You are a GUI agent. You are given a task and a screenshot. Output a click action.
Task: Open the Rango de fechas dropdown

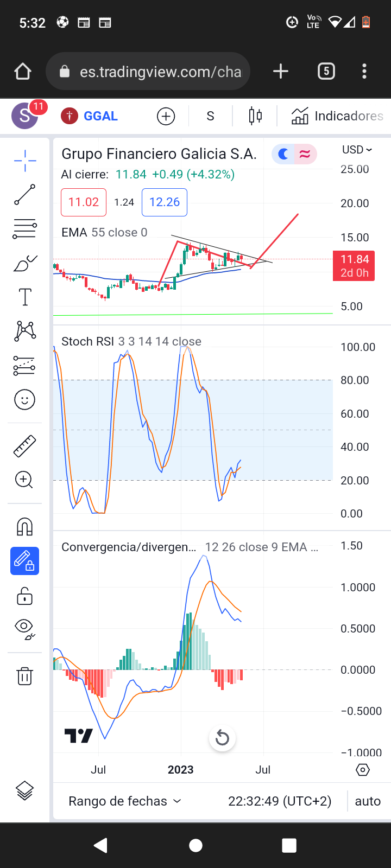(x=124, y=801)
